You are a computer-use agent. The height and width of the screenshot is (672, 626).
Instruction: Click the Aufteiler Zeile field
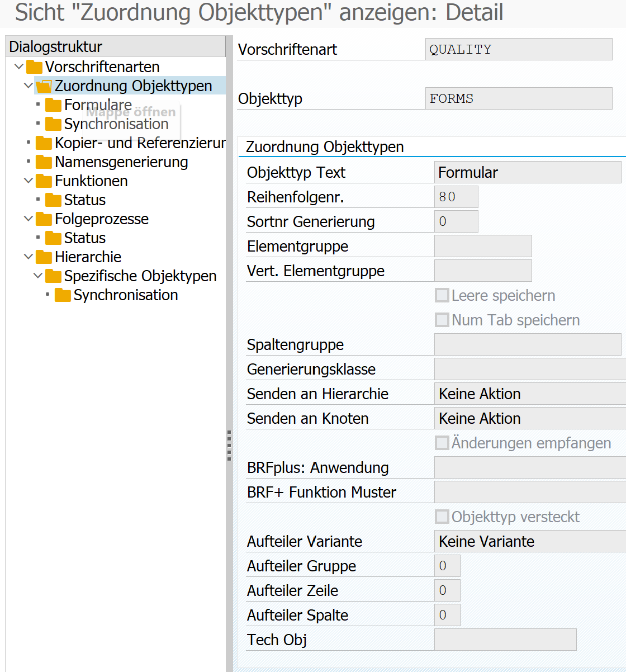click(447, 590)
